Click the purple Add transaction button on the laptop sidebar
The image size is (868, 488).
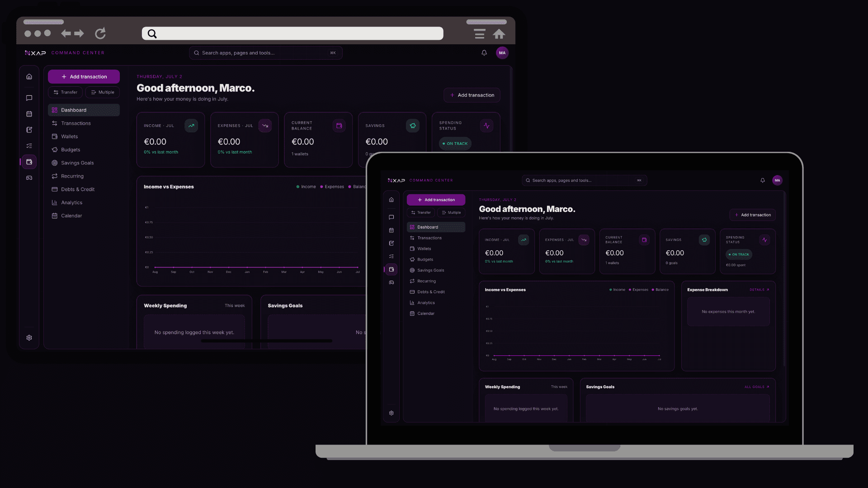[x=436, y=200]
